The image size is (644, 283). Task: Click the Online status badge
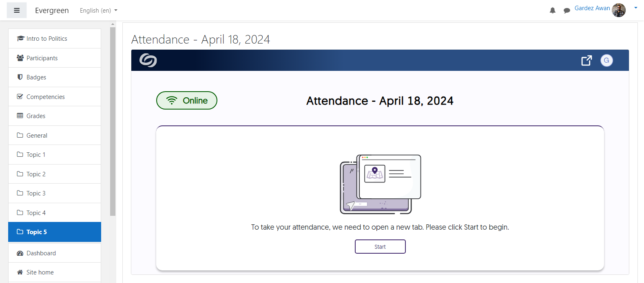coord(187,101)
